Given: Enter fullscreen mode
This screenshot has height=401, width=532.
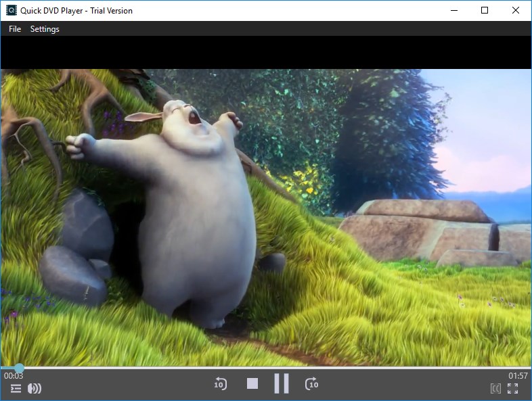Looking at the screenshot, I should coord(512,388).
